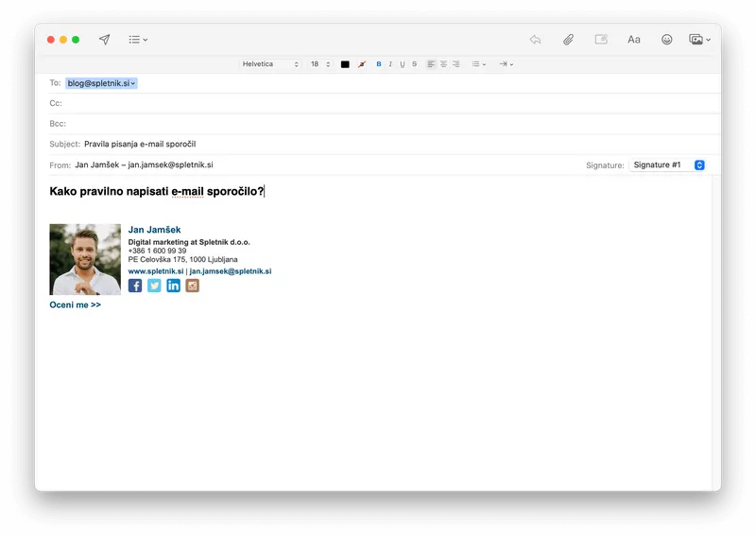Screen dimensions: 756x537
Task: Toggle Underline formatting
Action: (x=403, y=64)
